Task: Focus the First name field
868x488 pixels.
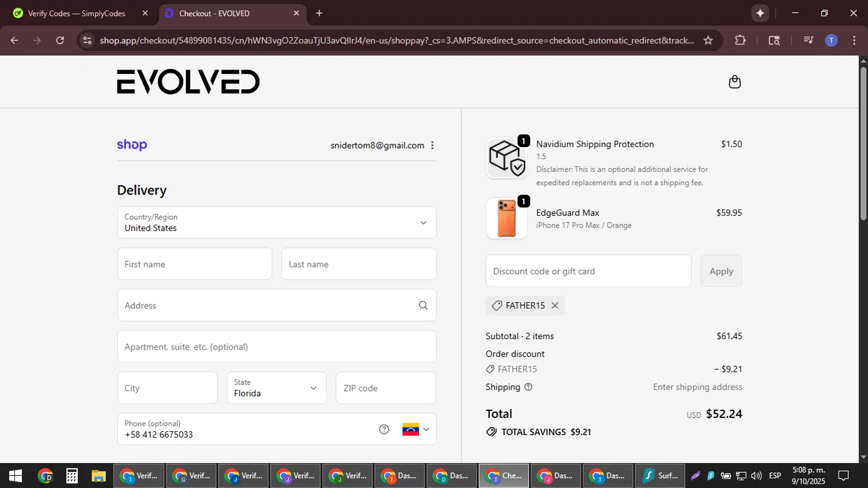Action: [x=194, y=264]
